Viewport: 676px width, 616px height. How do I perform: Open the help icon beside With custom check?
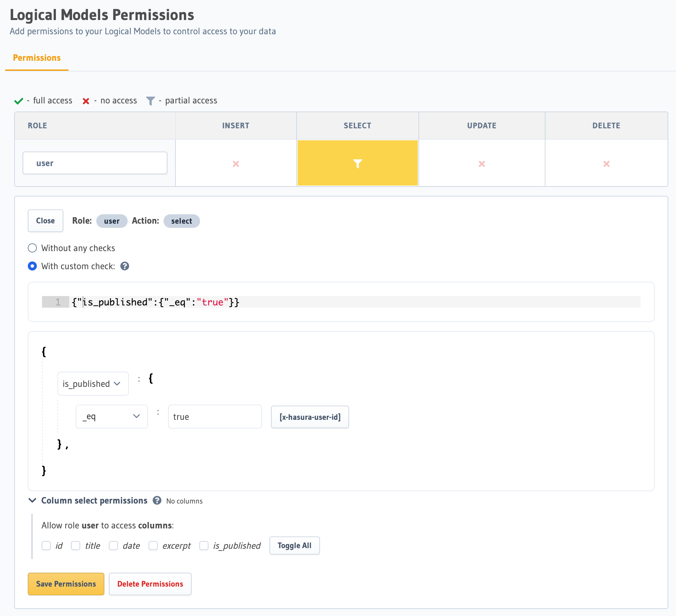click(x=124, y=266)
